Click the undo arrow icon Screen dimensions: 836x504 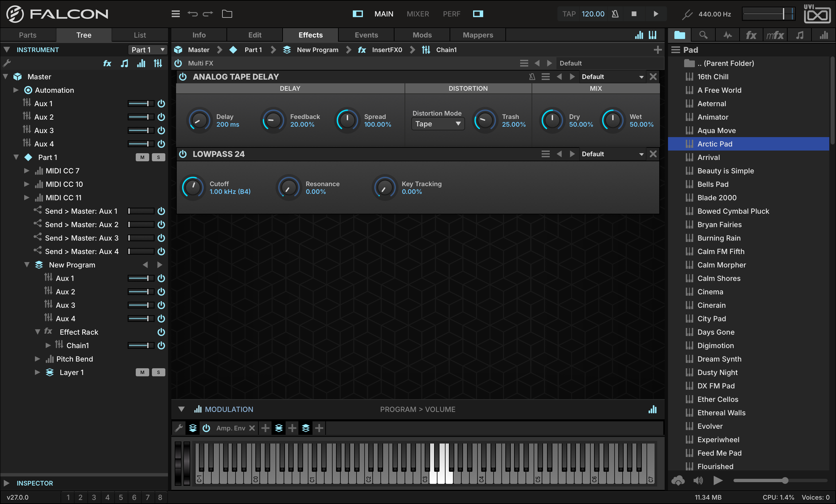(x=193, y=14)
